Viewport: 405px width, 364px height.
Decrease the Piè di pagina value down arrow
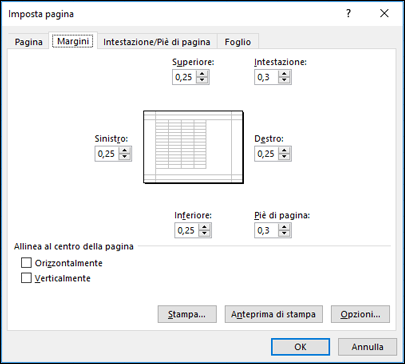284,233
